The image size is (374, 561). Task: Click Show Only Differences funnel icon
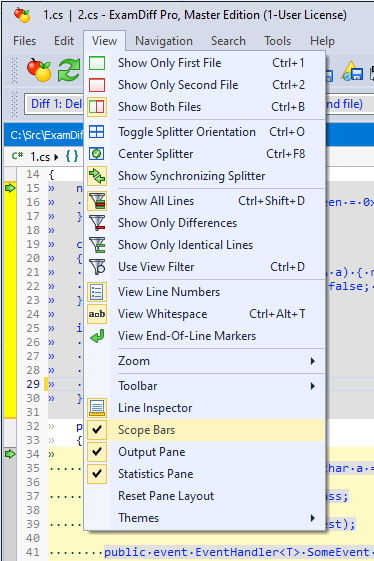pyautogui.click(x=97, y=223)
